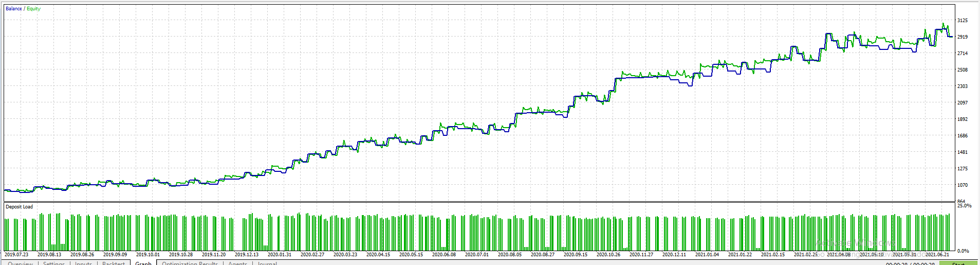Click the green Start button
Viewport: 980px width, 265px height.
click(x=958, y=263)
